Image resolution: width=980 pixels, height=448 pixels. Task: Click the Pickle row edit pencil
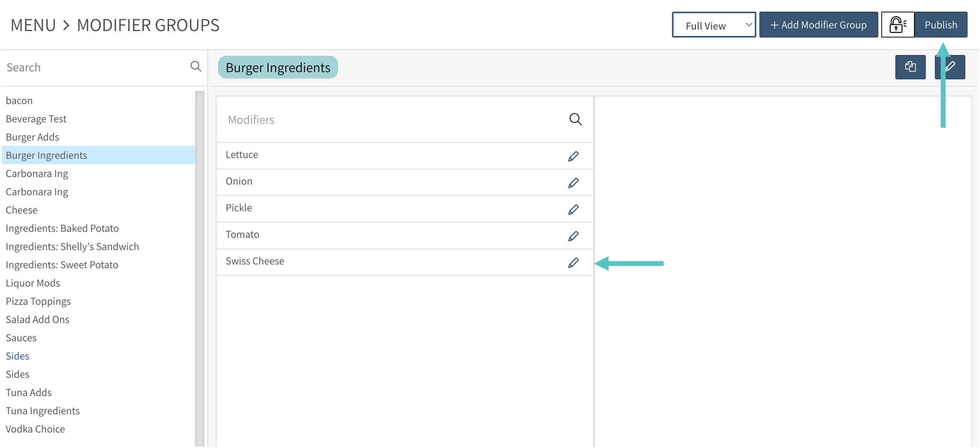[x=573, y=210]
